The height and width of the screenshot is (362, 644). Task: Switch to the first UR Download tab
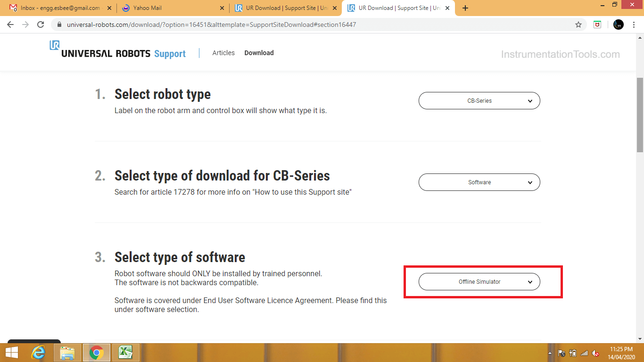285,8
